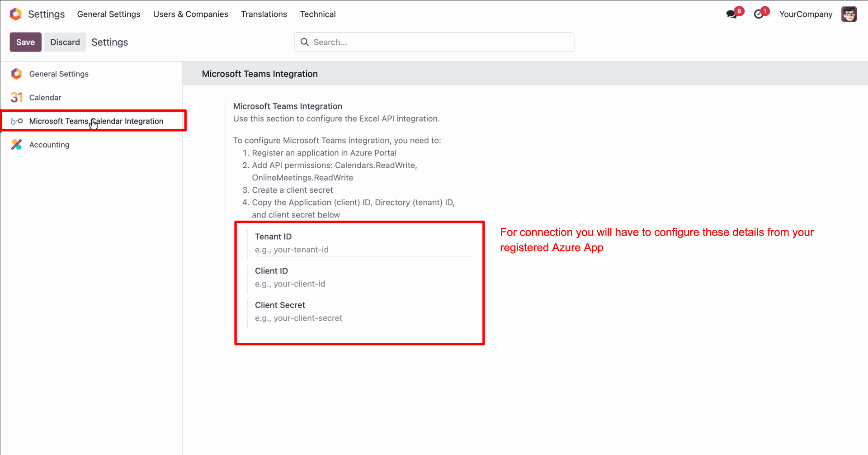Image resolution: width=868 pixels, height=455 pixels.
Task: Click the 'Register an application in Azure Portal' step
Action: click(x=324, y=153)
